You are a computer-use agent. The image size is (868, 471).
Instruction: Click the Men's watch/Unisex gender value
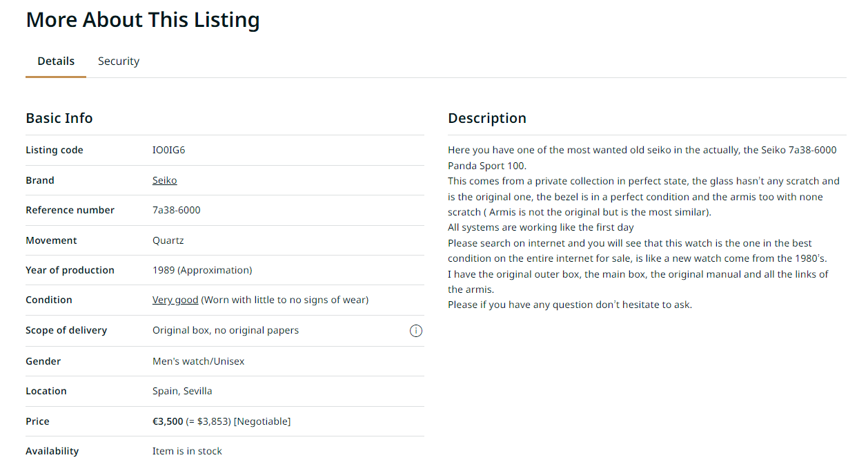point(199,361)
